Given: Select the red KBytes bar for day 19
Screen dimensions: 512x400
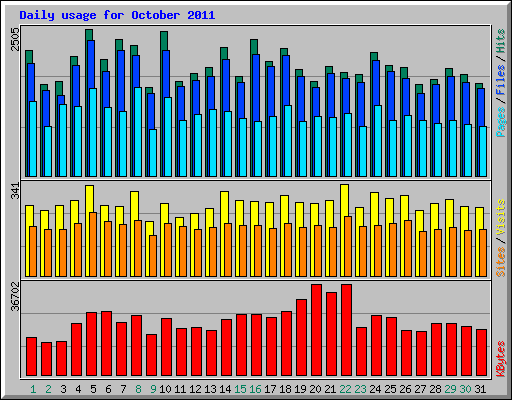Looking at the screenshot, I should click(x=301, y=338).
